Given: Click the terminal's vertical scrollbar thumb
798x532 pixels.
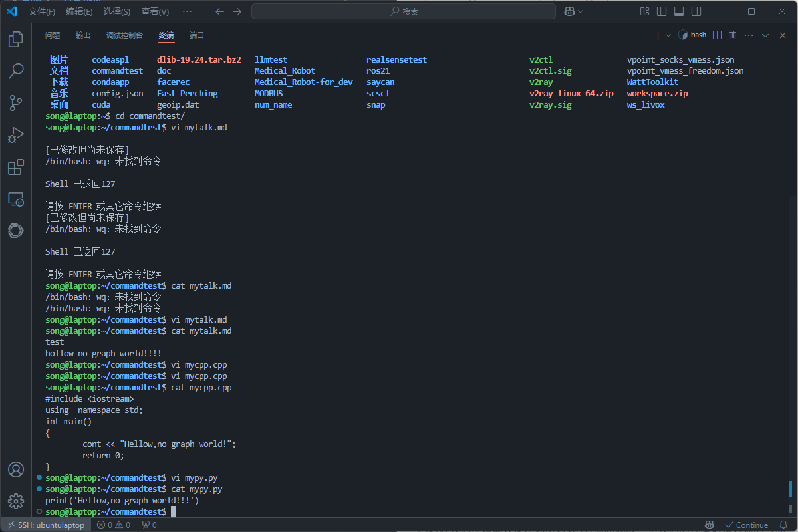Looking at the screenshot, I should tap(790, 497).
